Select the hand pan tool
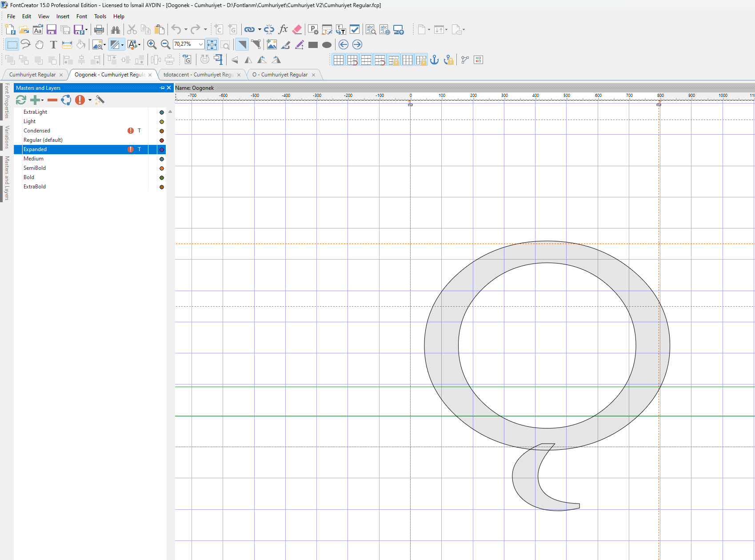755x560 pixels. (x=40, y=44)
